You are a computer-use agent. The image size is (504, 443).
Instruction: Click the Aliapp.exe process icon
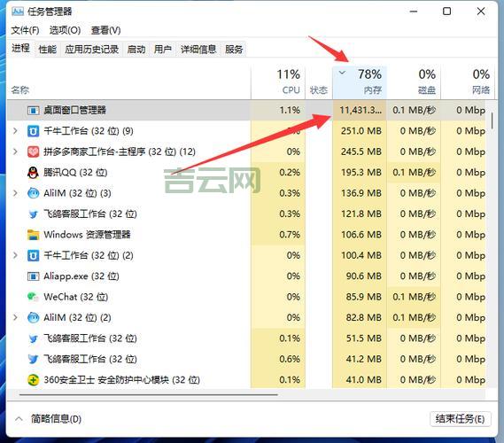pyautogui.click(x=33, y=276)
